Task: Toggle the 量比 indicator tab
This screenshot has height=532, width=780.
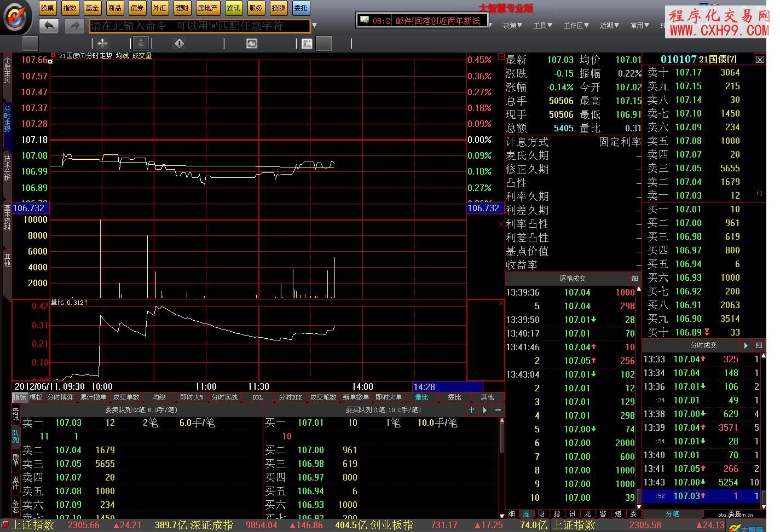Action: [421, 397]
